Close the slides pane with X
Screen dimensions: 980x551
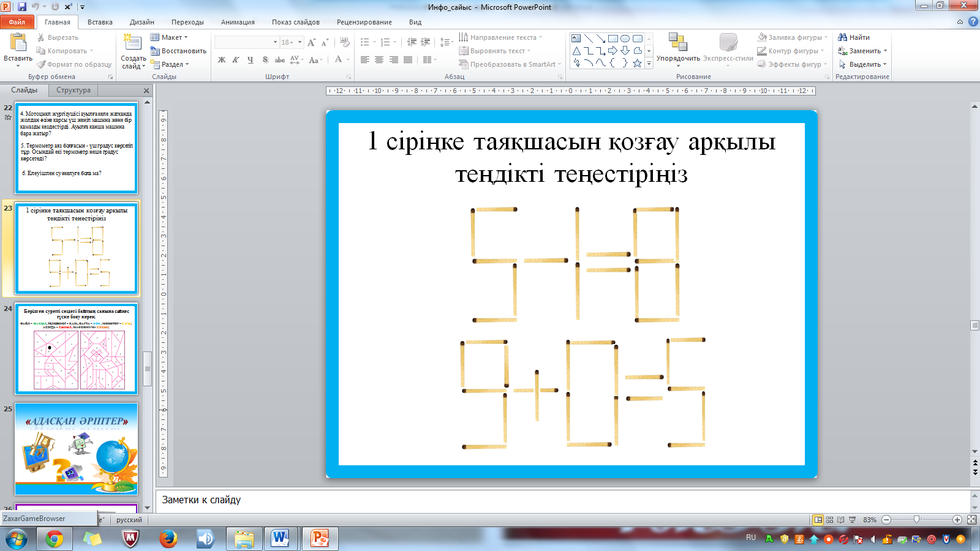click(146, 91)
